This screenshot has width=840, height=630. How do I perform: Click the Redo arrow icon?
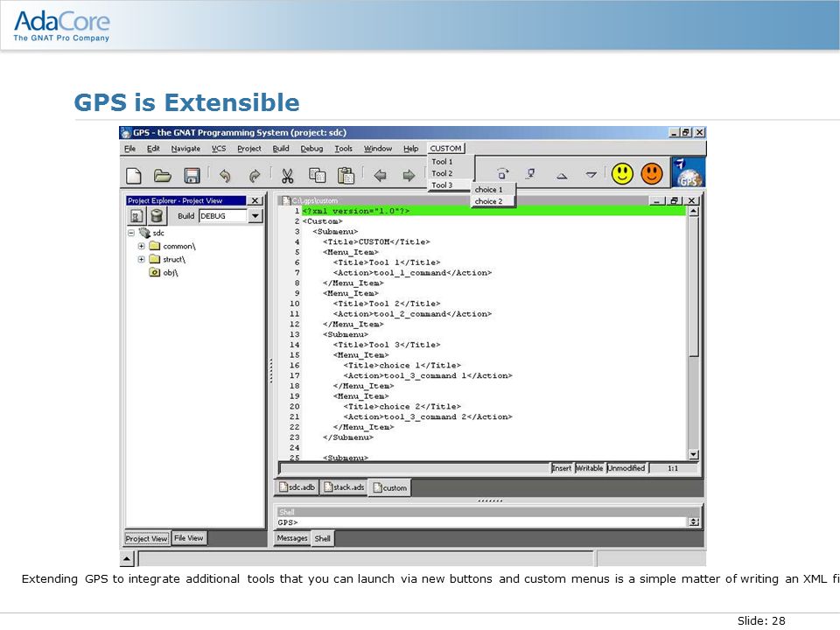point(255,176)
